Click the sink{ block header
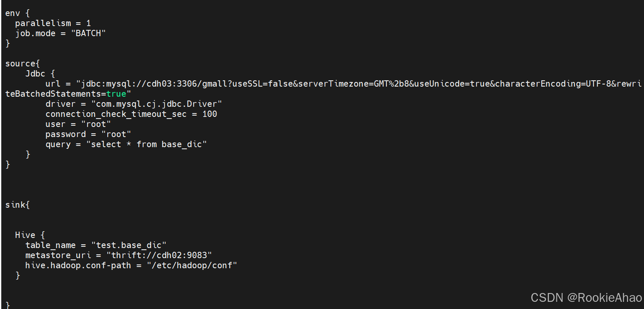The height and width of the screenshot is (309, 644). (x=17, y=205)
